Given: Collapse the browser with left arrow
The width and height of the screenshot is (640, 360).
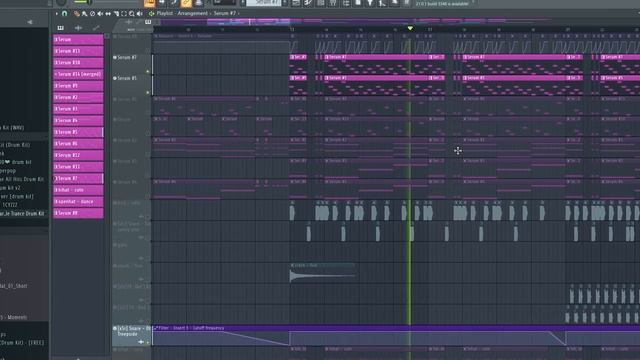Looking at the screenshot, I should point(30,22).
